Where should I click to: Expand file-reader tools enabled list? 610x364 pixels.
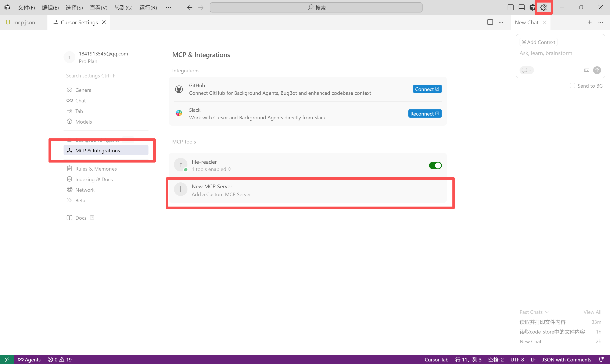211,169
